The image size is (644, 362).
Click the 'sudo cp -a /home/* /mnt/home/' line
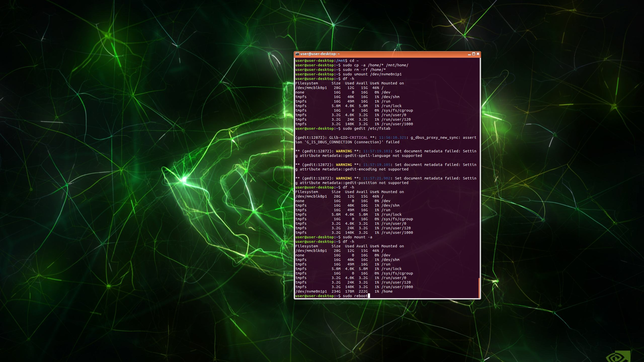point(375,65)
